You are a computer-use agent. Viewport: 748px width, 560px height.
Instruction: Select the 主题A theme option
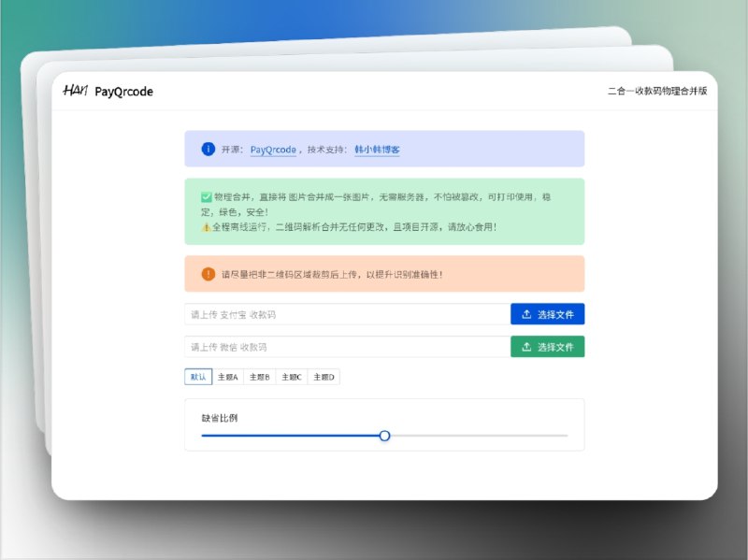227,377
